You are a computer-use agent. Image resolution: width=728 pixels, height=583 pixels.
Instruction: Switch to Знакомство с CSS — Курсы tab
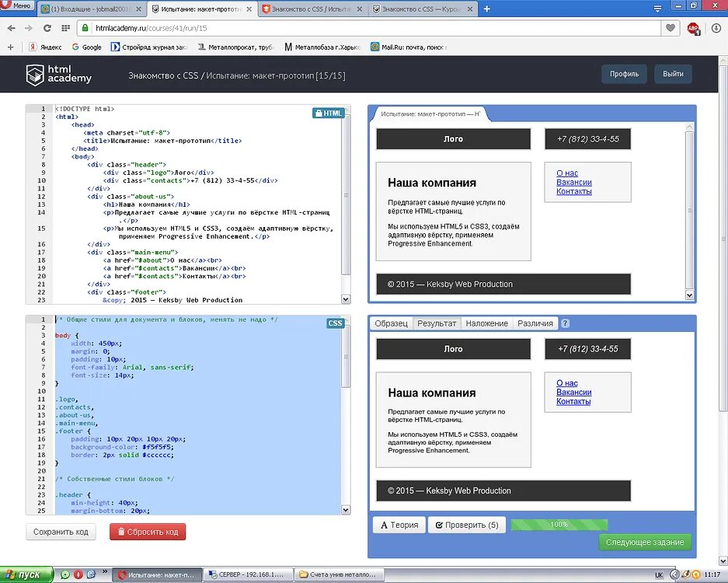pos(423,9)
